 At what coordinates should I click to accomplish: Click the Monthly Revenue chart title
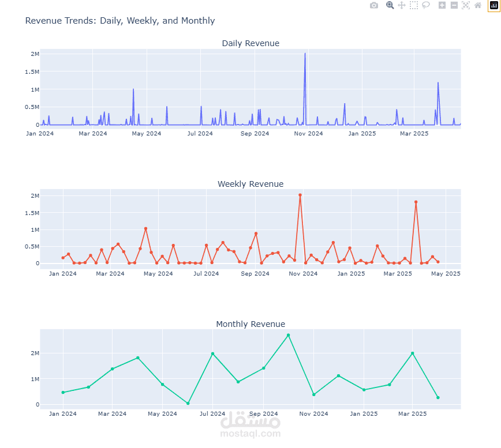coord(250,323)
